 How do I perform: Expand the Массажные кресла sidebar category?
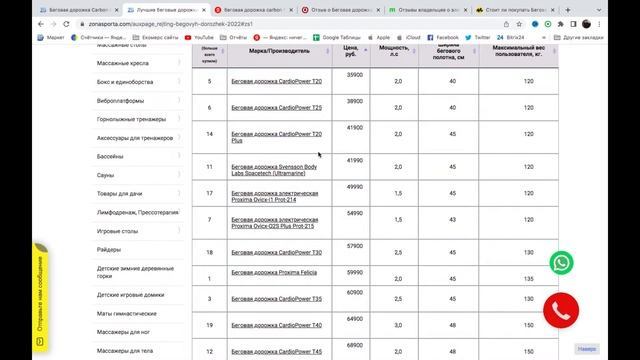[179, 63]
